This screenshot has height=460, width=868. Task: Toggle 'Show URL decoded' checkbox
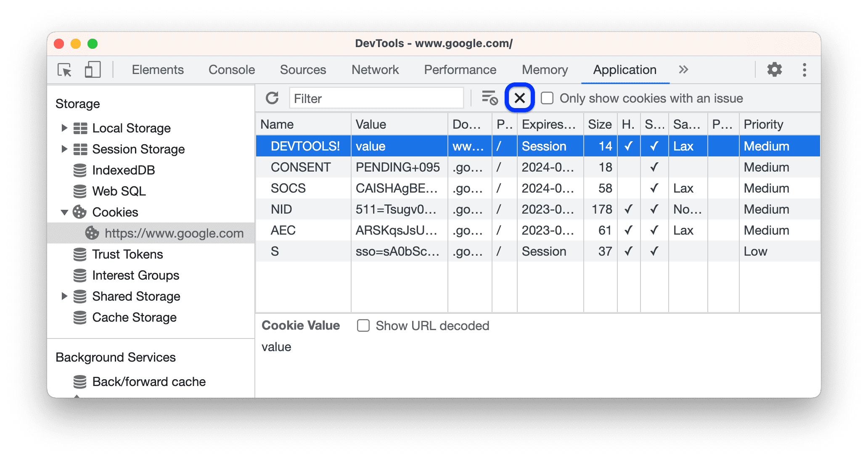pos(362,325)
